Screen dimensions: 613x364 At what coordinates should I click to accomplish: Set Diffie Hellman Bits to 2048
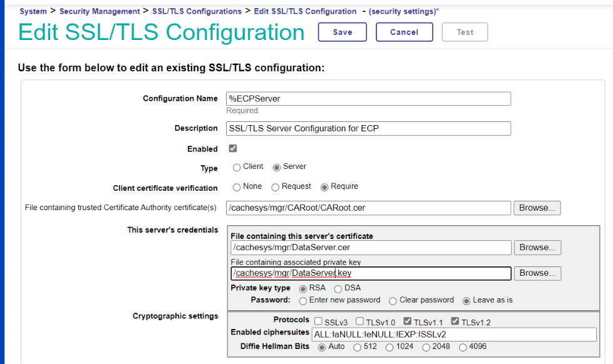tap(427, 347)
